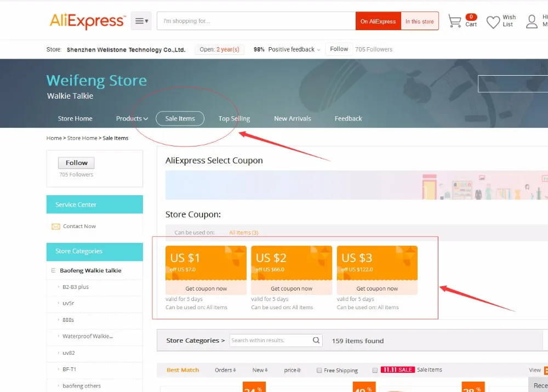Open the AliExpress logo home link
This screenshot has height=392, width=548.
coord(87,21)
